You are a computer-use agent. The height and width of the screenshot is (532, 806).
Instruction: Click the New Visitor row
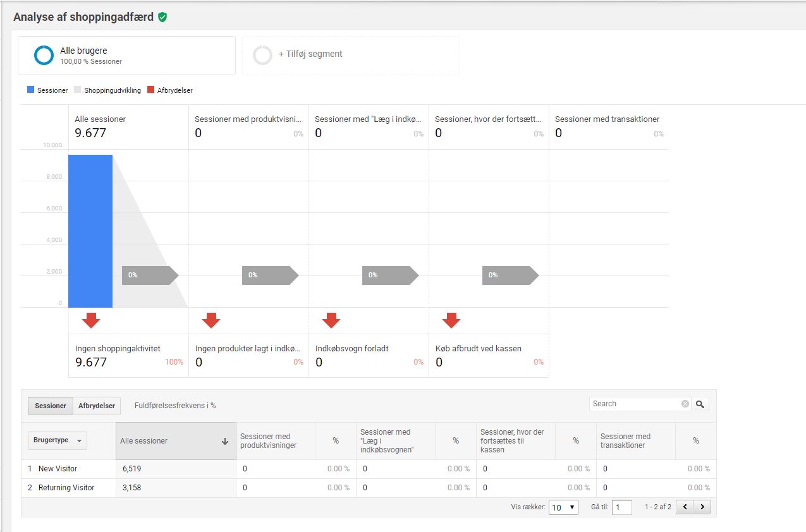pyautogui.click(x=58, y=469)
